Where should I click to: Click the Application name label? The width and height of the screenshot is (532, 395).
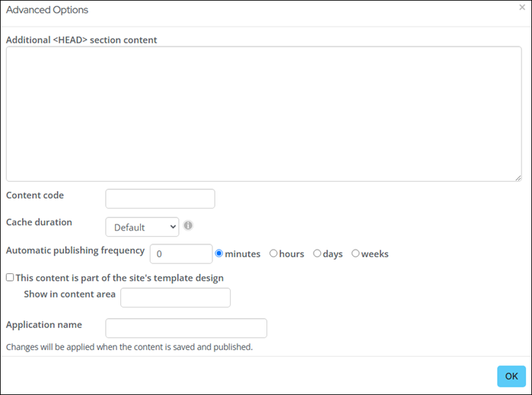[x=44, y=325]
